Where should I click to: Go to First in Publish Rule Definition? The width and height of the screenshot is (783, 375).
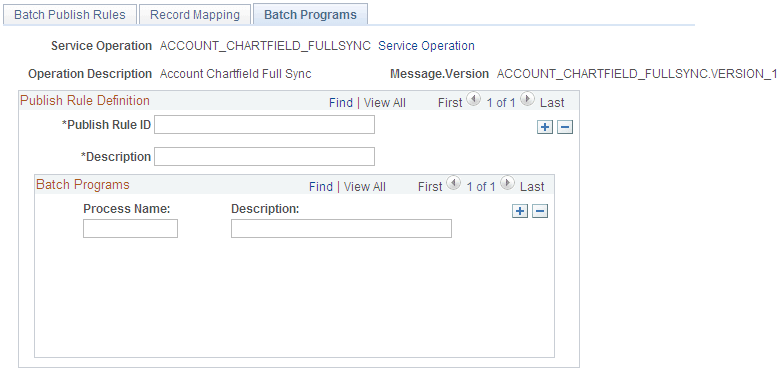click(450, 103)
